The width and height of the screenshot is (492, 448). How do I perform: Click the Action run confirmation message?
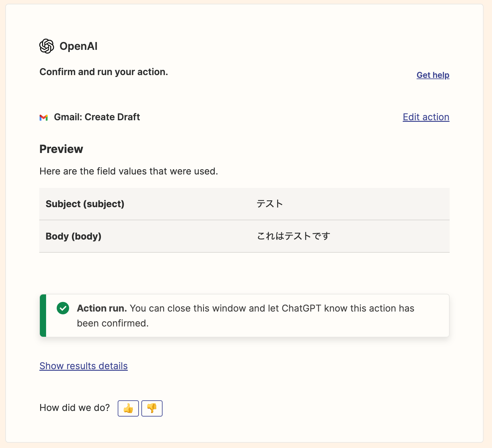(x=245, y=315)
